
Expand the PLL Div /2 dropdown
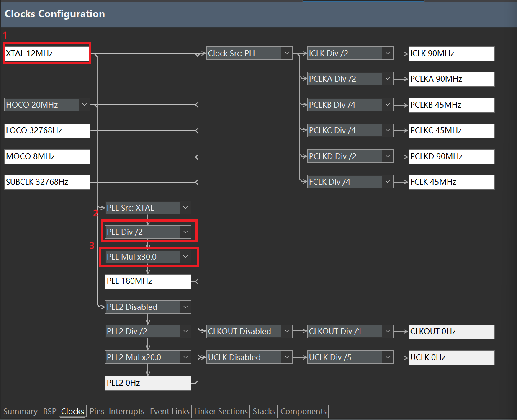148,232
